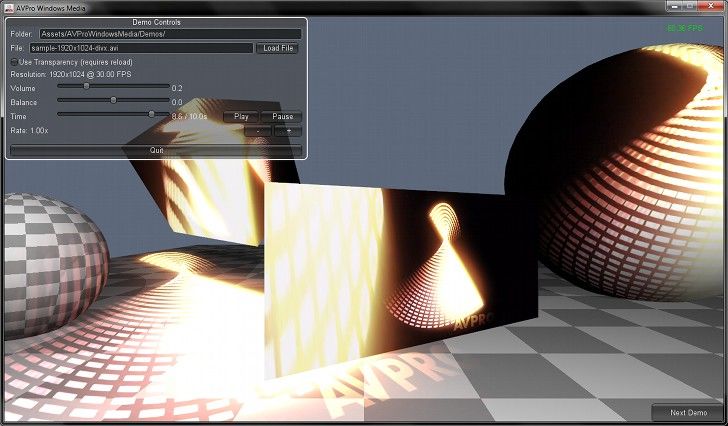728x426 pixels.
Task: Click the Quit button
Action: (156, 150)
